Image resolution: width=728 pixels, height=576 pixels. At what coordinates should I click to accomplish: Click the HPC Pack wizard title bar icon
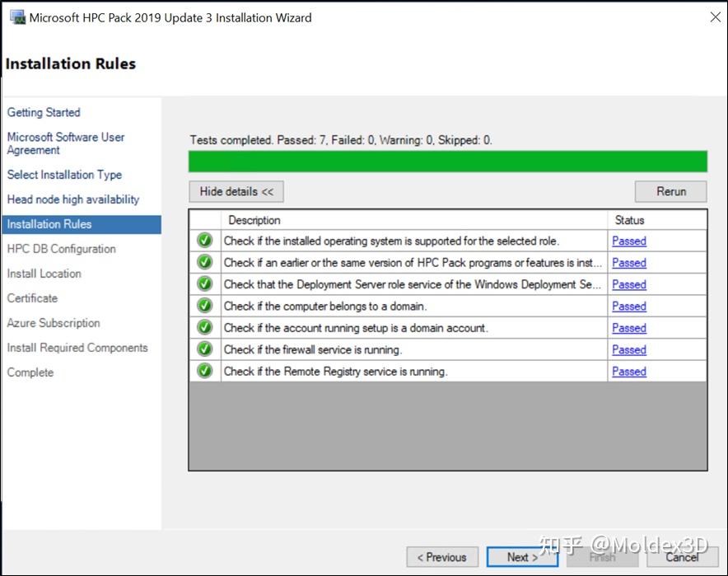pos(17,17)
